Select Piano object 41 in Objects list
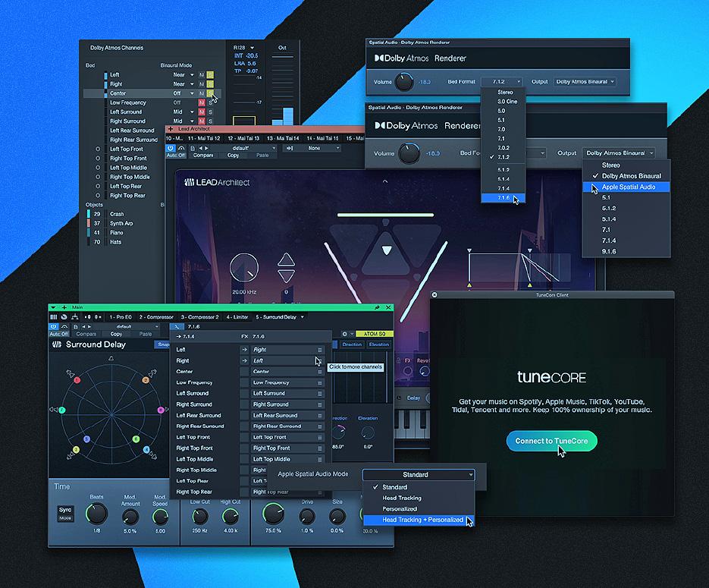709x588 pixels. [x=116, y=232]
